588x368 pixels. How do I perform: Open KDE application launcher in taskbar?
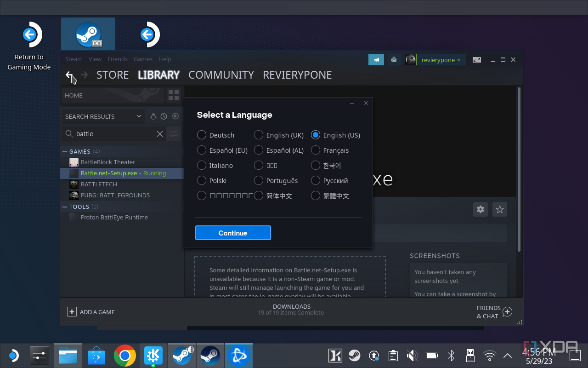(x=14, y=356)
